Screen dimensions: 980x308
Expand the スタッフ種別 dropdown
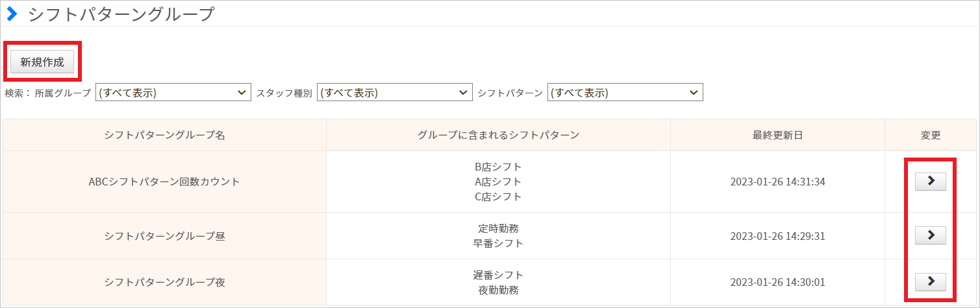coord(394,93)
